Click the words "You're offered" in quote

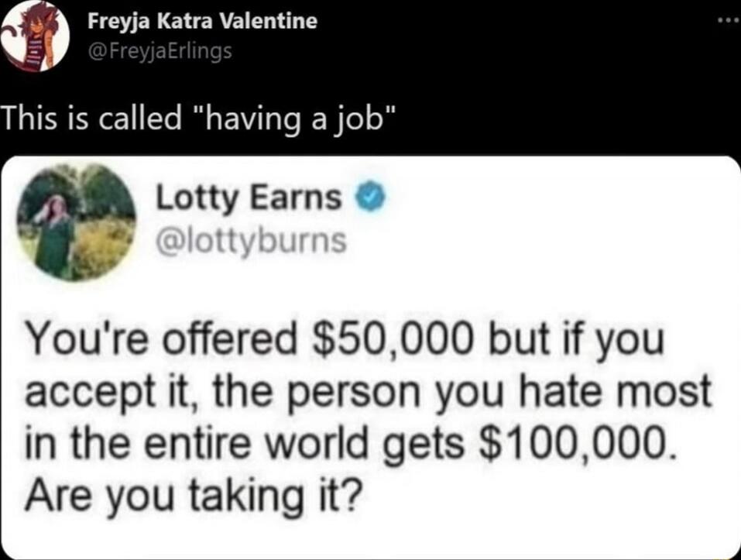tap(160, 340)
